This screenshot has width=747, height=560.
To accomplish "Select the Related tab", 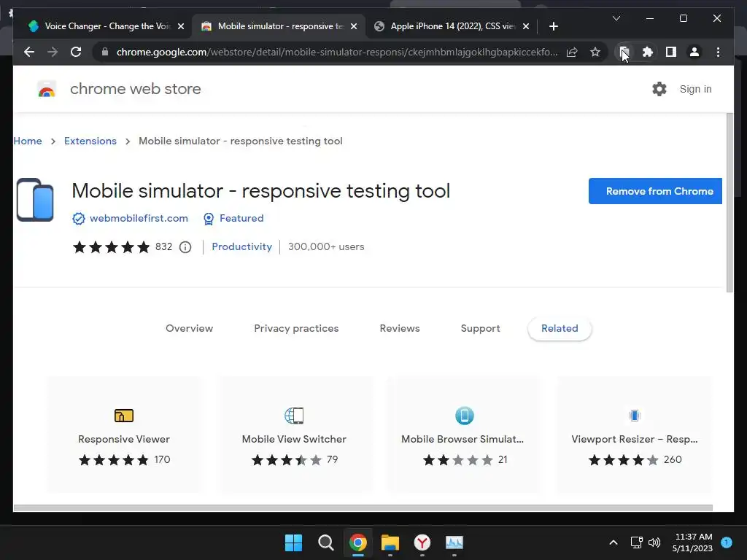I will [560, 328].
